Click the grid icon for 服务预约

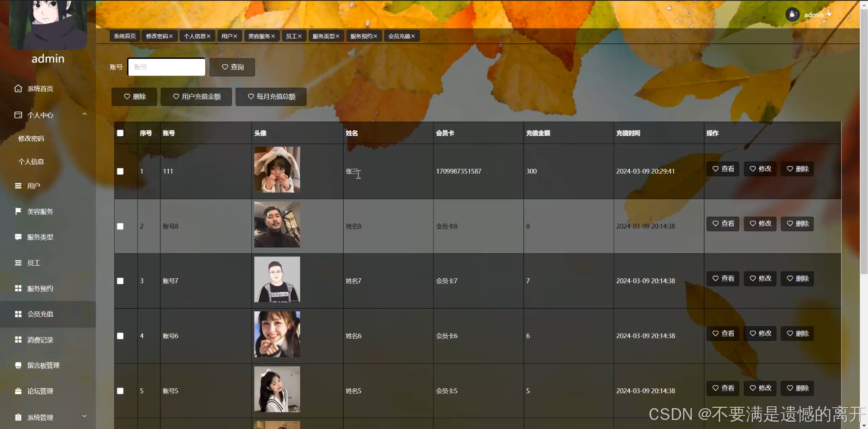pyautogui.click(x=18, y=288)
